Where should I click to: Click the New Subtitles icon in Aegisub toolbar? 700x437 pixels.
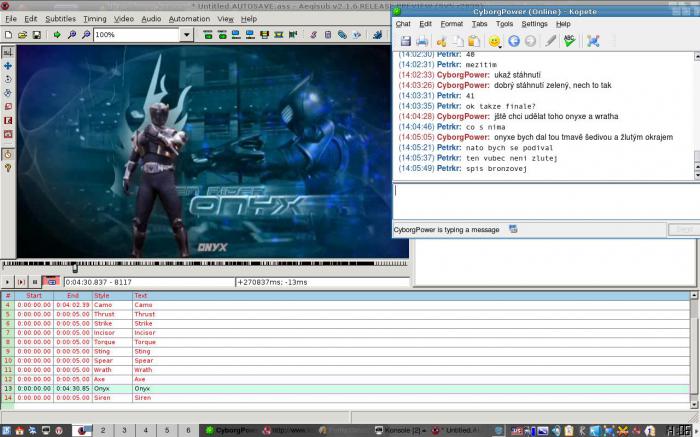(8, 34)
